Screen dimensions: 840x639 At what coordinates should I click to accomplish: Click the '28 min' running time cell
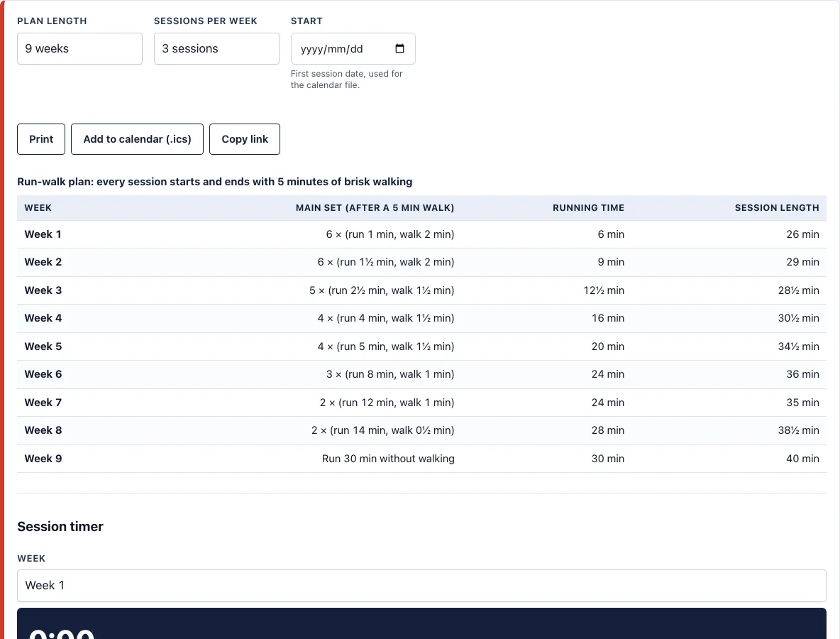click(608, 430)
